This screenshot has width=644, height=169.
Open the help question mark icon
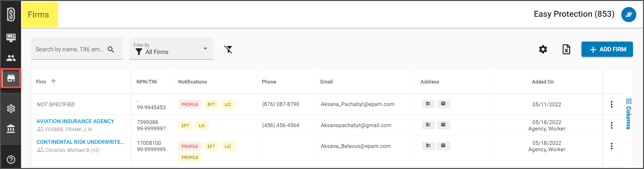coord(11,160)
